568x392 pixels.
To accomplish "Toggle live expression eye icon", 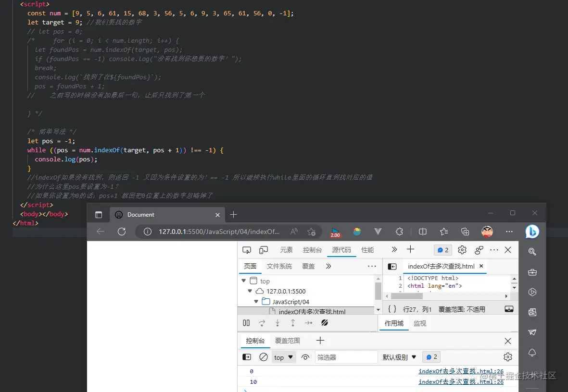I will pos(305,357).
